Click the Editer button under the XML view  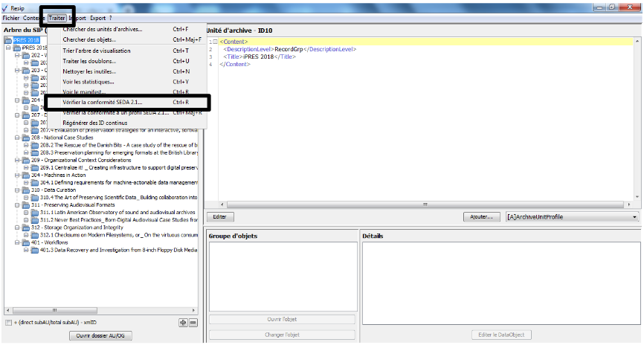(219, 217)
